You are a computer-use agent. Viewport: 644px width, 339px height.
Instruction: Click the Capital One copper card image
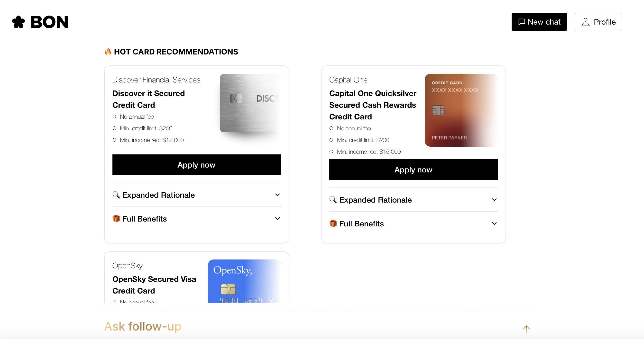click(461, 110)
